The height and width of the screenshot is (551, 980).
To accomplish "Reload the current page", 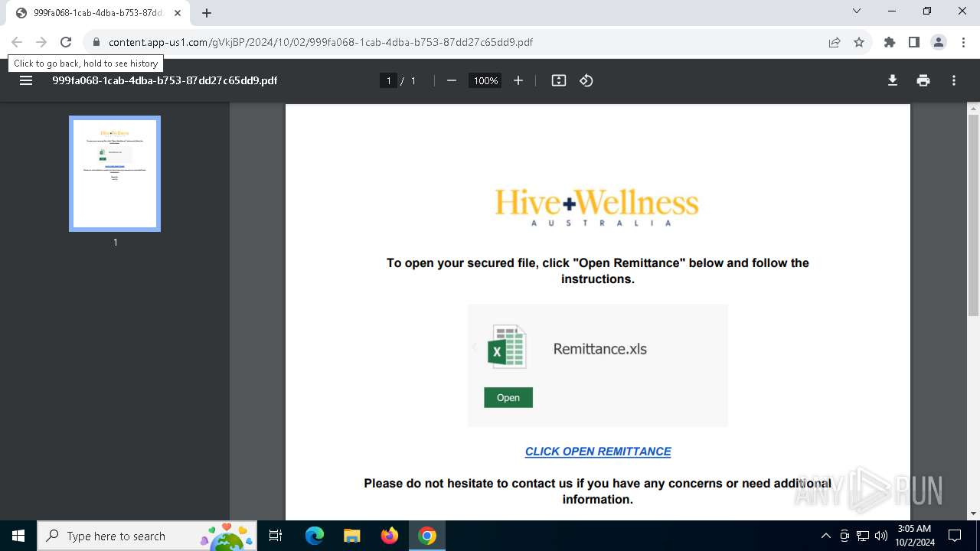I will [x=66, y=42].
